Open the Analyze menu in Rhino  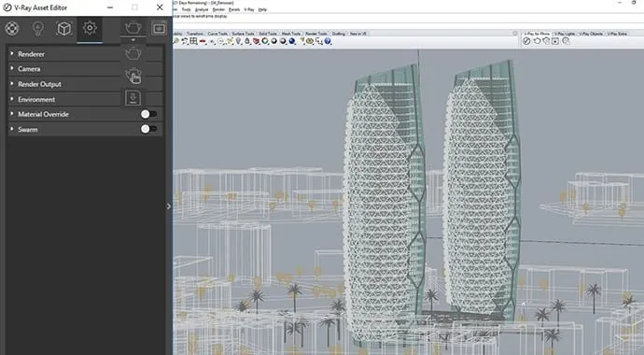click(x=202, y=9)
